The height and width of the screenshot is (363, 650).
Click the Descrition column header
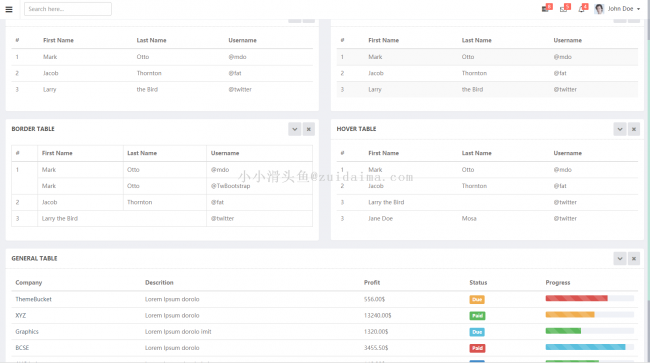(159, 283)
